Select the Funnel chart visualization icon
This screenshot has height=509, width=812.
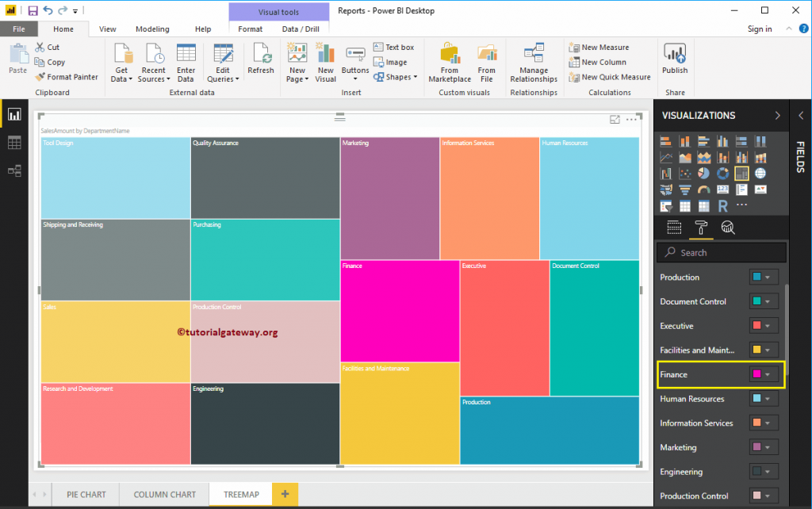pyautogui.click(x=687, y=189)
